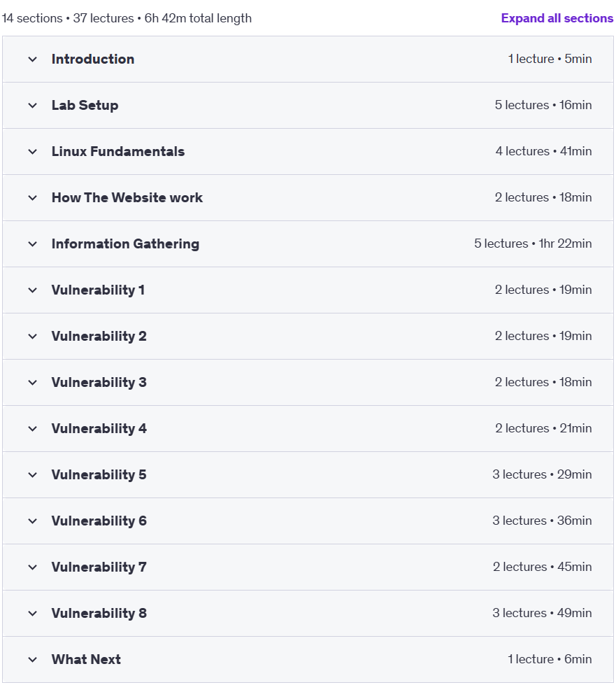The image size is (616, 685).
Task: Click the chevron next to Vulnerability 2
Action: [x=32, y=337]
